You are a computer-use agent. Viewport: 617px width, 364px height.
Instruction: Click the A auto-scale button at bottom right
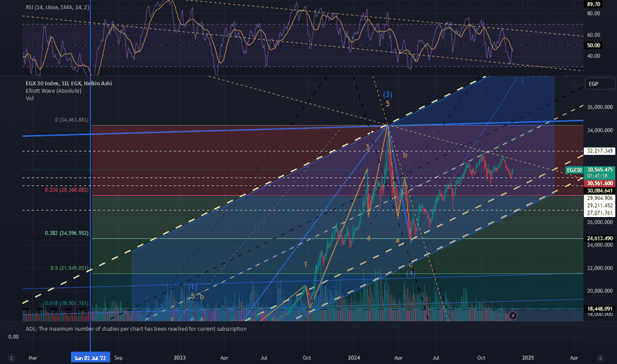[600, 358]
